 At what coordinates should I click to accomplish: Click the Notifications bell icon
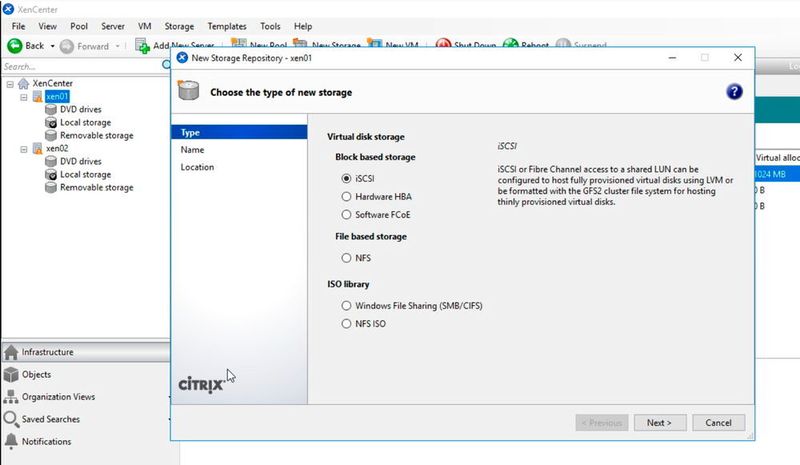pyautogui.click(x=11, y=442)
